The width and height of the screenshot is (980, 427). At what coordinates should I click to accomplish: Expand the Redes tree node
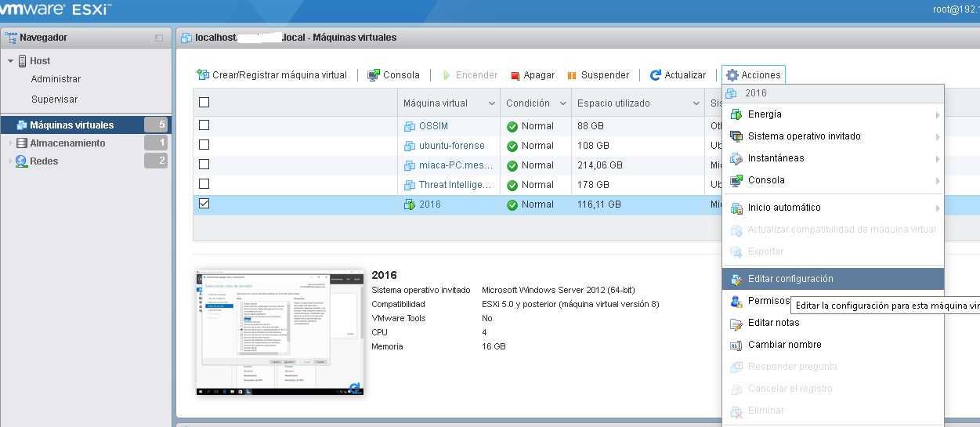[10, 161]
